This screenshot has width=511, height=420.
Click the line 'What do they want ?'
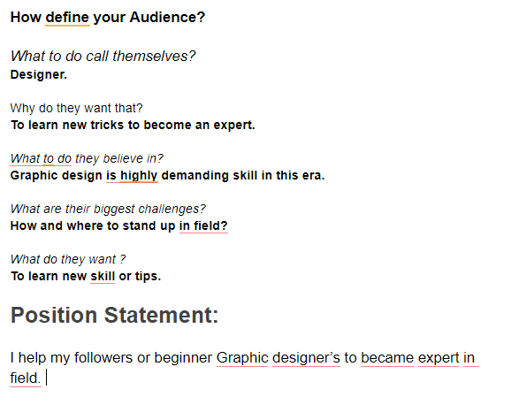coord(68,259)
